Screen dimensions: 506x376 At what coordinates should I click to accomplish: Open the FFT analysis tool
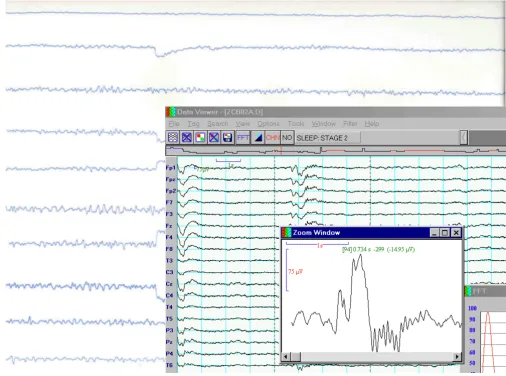coord(243,137)
